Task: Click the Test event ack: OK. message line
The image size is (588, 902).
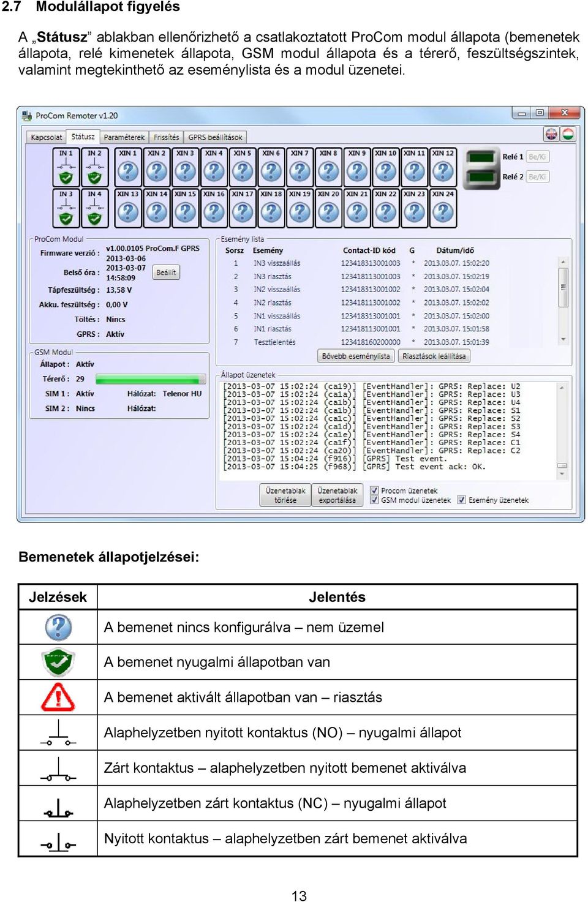Action: click(355, 467)
